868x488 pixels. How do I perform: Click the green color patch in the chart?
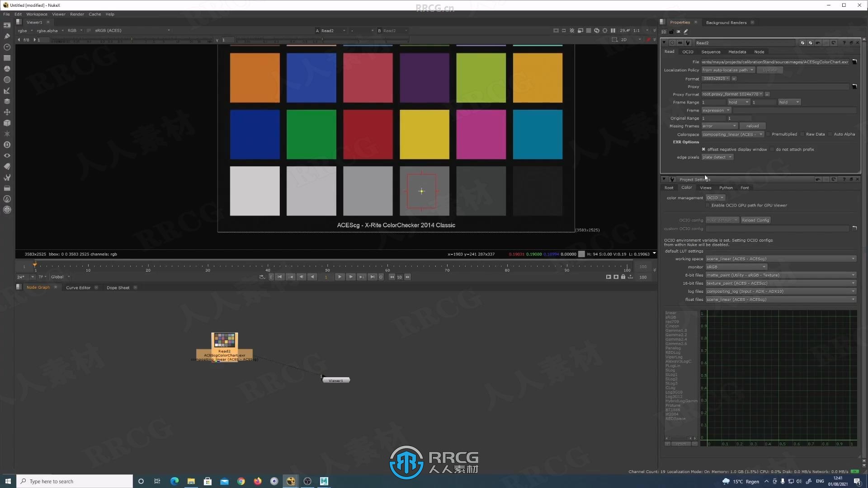(311, 135)
